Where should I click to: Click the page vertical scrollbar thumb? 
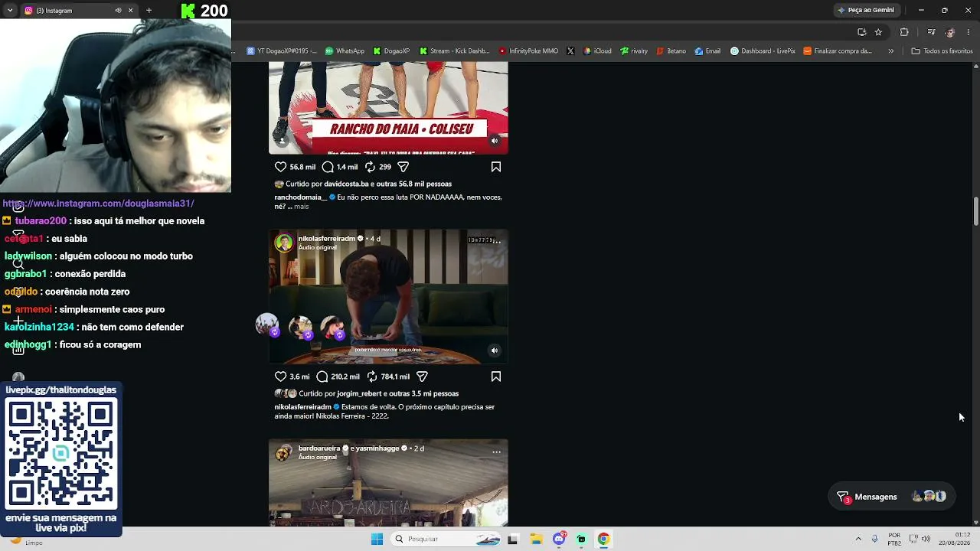pos(975,211)
